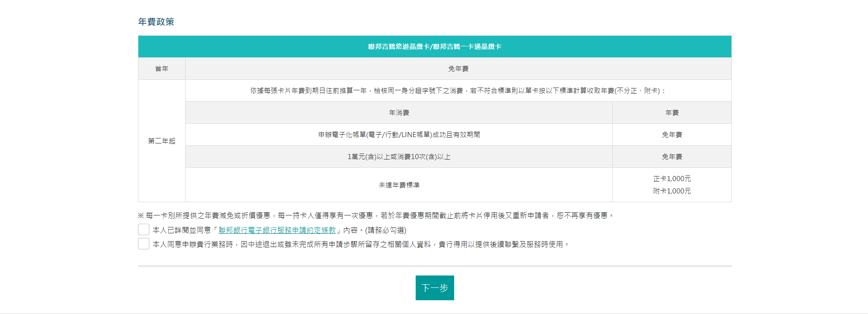Click the 未達年費標準 cell
This screenshot has height=314, width=868.
(399, 185)
